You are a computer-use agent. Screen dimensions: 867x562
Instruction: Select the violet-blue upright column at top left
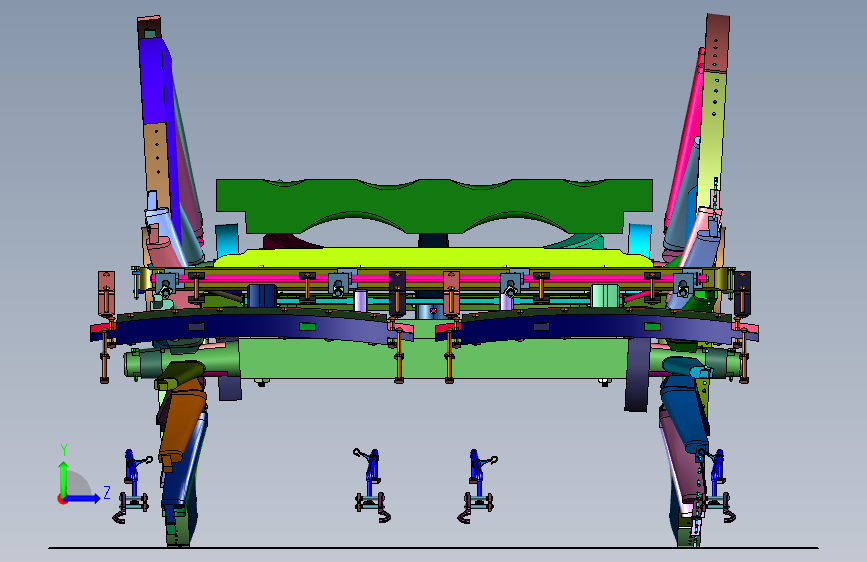click(x=152, y=80)
